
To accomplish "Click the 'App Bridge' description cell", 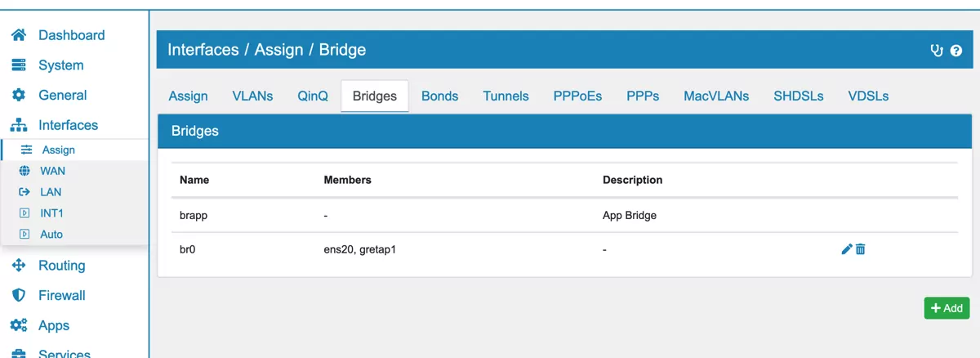I will [630, 216].
